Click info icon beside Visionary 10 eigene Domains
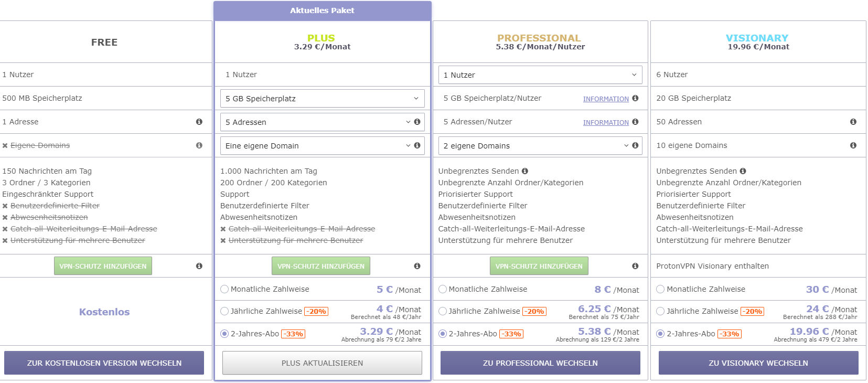This screenshot has width=868, height=383. [x=853, y=145]
